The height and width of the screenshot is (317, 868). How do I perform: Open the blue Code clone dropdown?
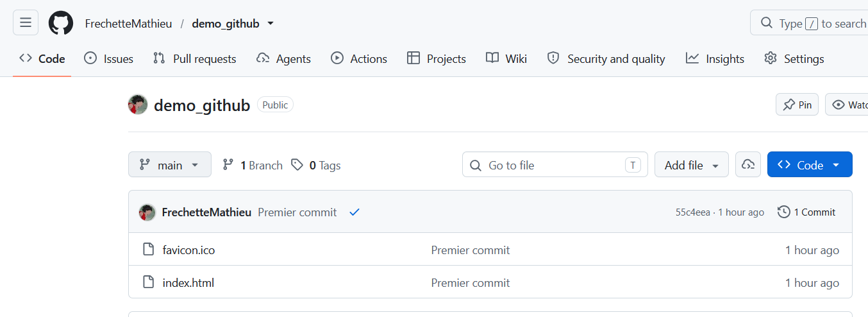[x=810, y=165]
